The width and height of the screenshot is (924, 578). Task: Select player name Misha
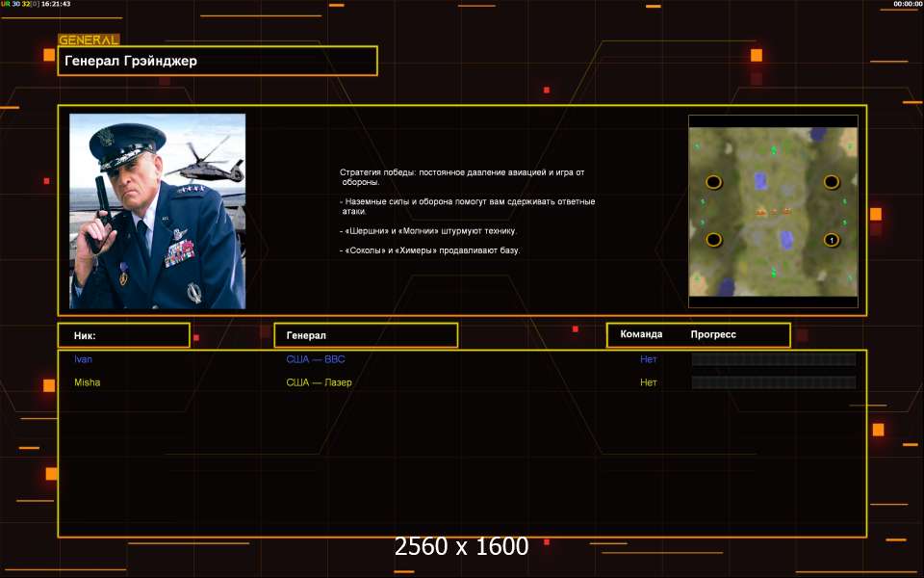tap(88, 382)
